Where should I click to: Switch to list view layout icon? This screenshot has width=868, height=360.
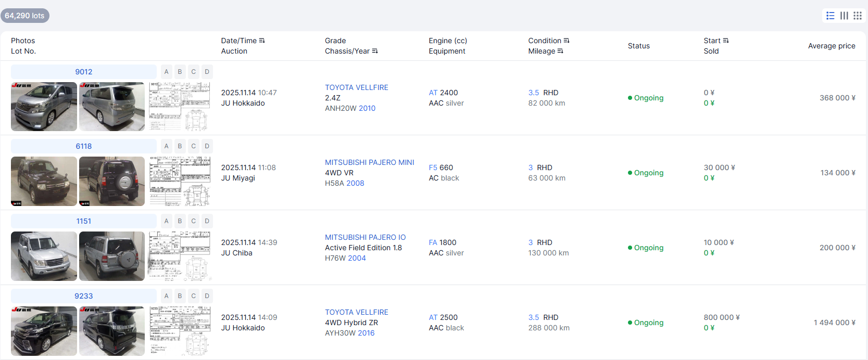click(831, 16)
